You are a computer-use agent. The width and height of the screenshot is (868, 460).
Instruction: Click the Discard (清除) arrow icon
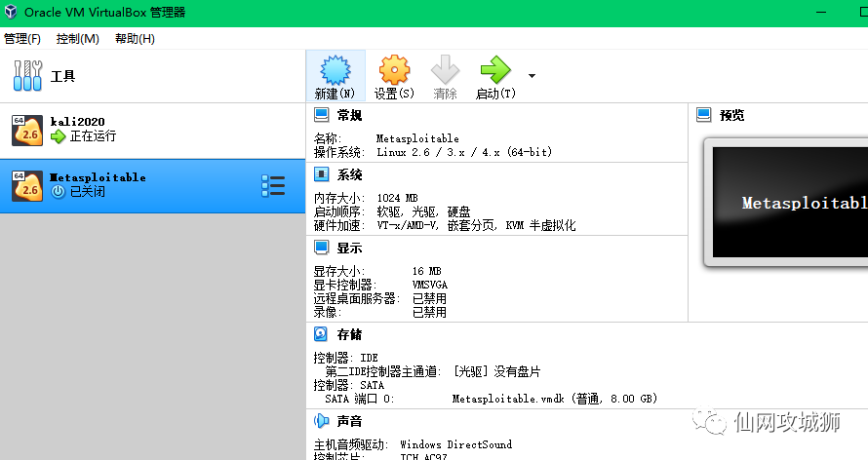pyautogui.click(x=445, y=69)
